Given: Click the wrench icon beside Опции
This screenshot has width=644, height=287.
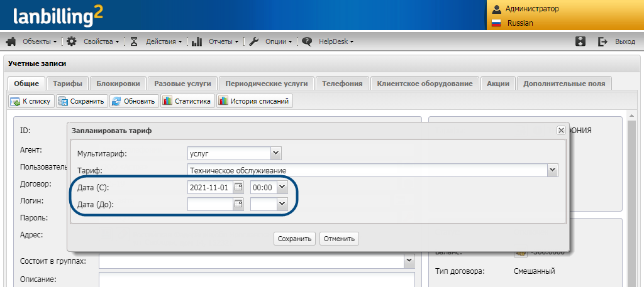Looking at the screenshot, I should click(254, 41).
